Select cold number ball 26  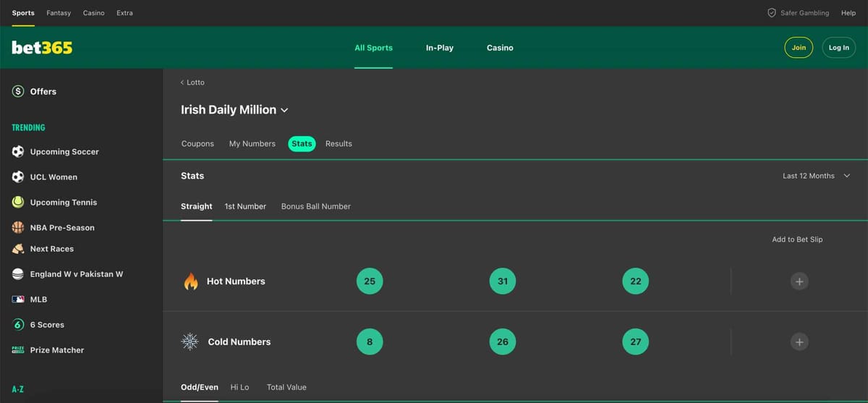(503, 342)
